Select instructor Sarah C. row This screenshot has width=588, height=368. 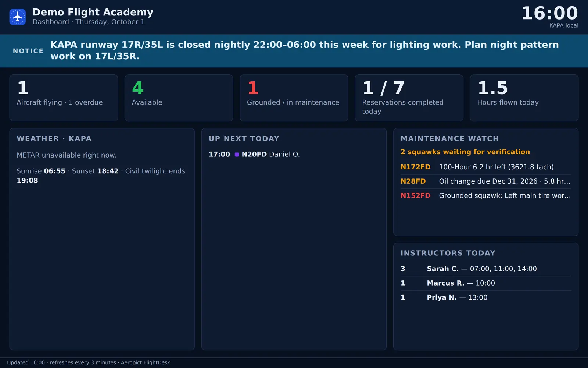click(x=486, y=269)
